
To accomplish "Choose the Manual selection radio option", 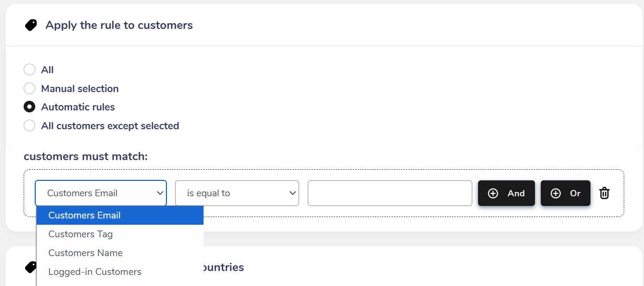I will tap(29, 89).
